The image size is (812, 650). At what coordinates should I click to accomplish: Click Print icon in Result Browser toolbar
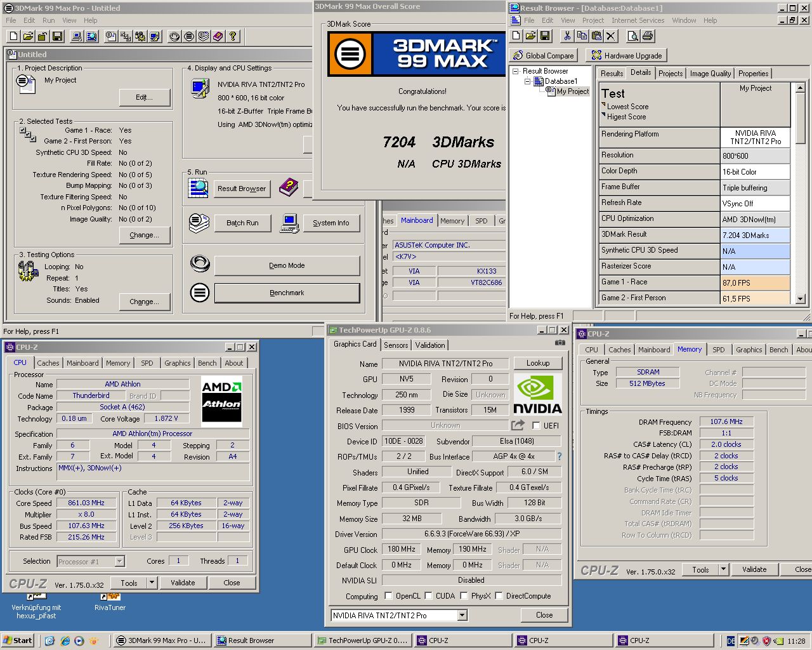click(x=648, y=36)
